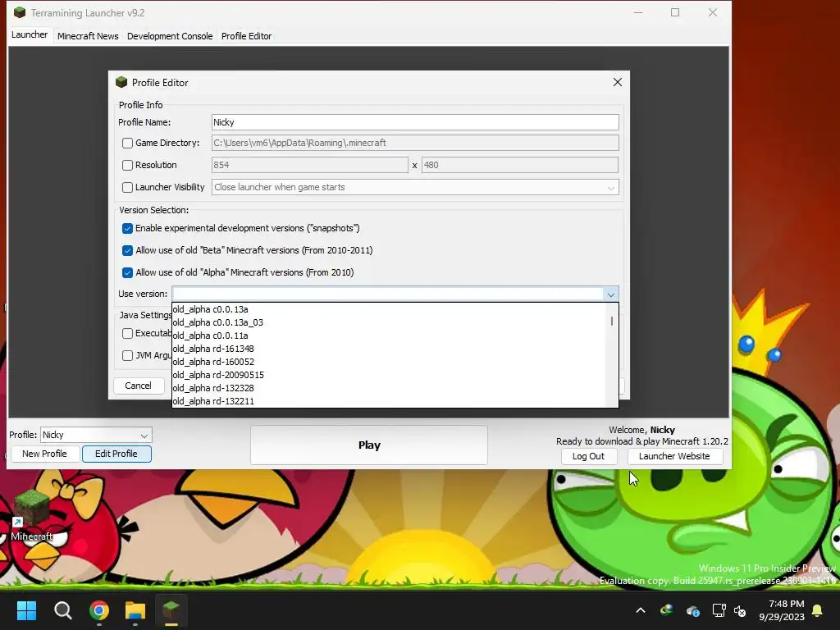This screenshot has width=840, height=630.
Task: Toggle JVM Arguments checkbox
Action: [x=127, y=356]
